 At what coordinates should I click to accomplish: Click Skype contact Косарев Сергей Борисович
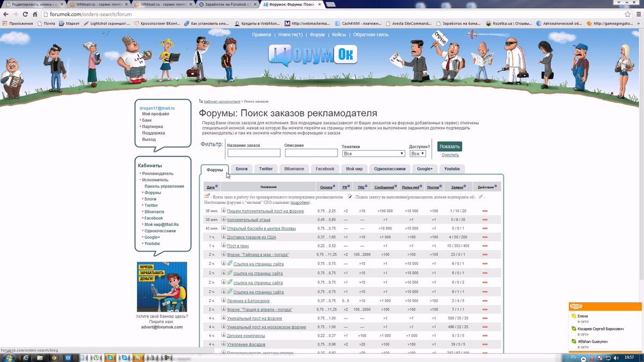(601, 328)
